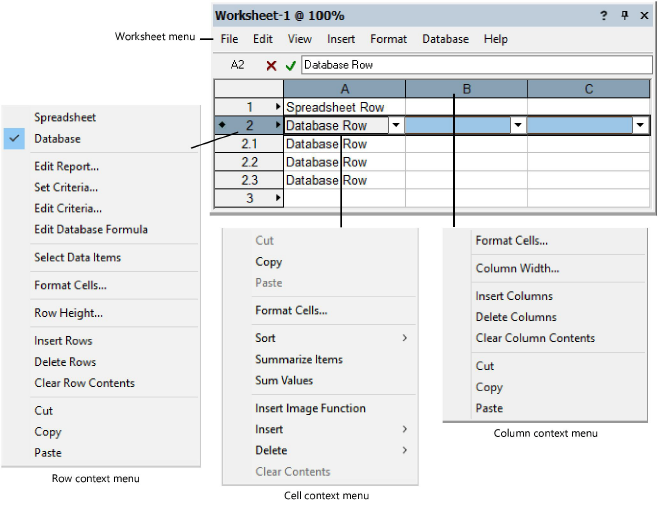658x506 pixels.
Task: Open the Format menu in worksheet menu bar
Action: click(x=388, y=39)
